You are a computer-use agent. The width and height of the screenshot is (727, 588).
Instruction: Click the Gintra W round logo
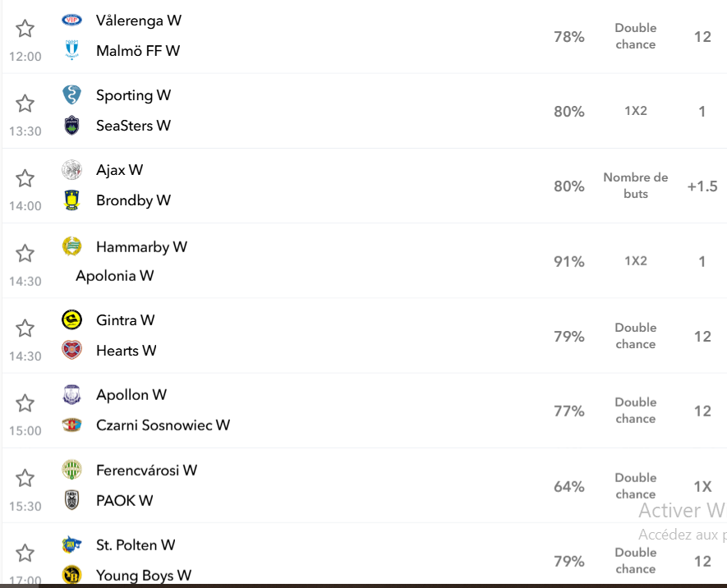[x=71, y=319]
